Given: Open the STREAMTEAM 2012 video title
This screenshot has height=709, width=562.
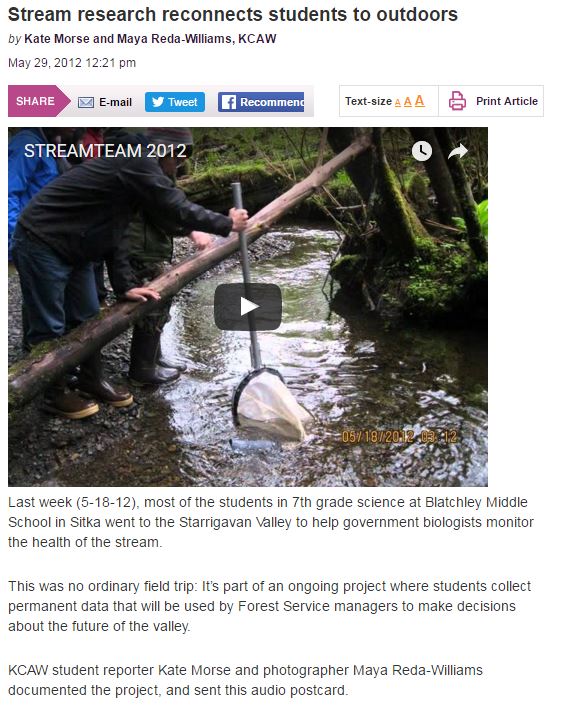Looking at the screenshot, I should point(105,151).
